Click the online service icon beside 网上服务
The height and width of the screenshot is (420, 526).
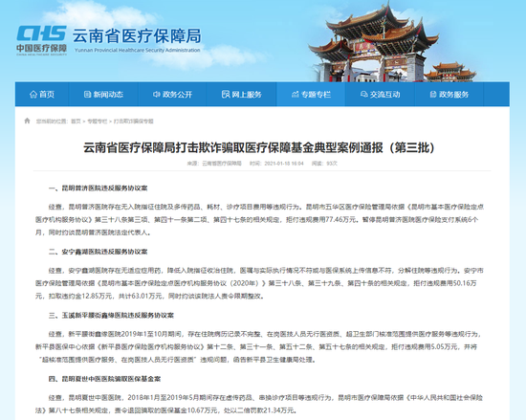(x=226, y=95)
